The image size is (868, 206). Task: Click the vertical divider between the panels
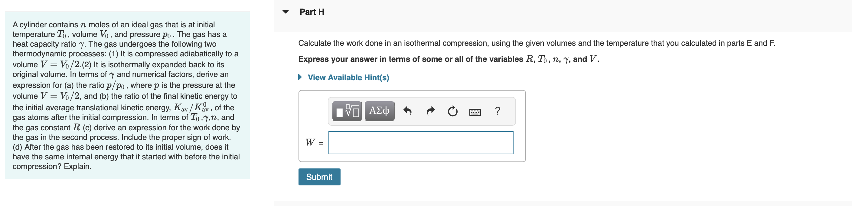pyautogui.click(x=258, y=103)
